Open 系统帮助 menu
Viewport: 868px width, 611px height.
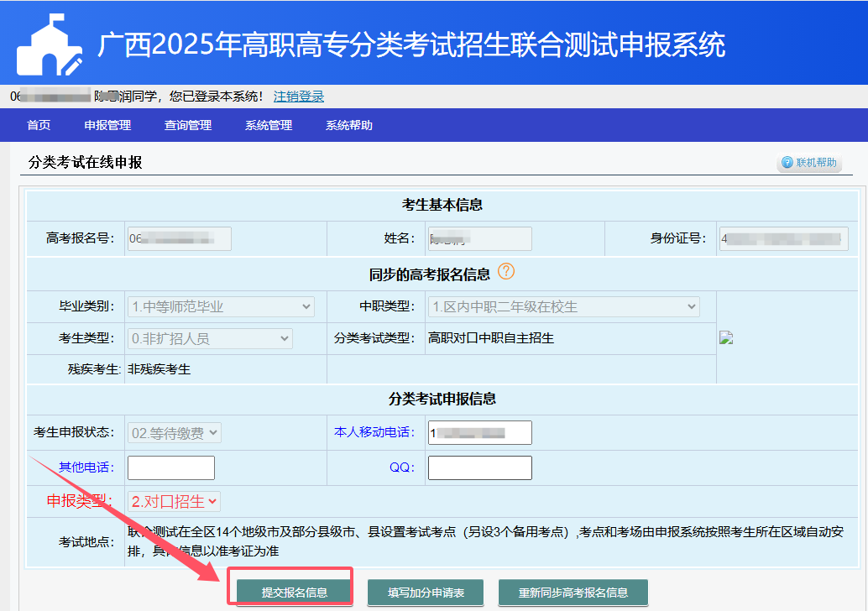pyautogui.click(x=349, y=126)
